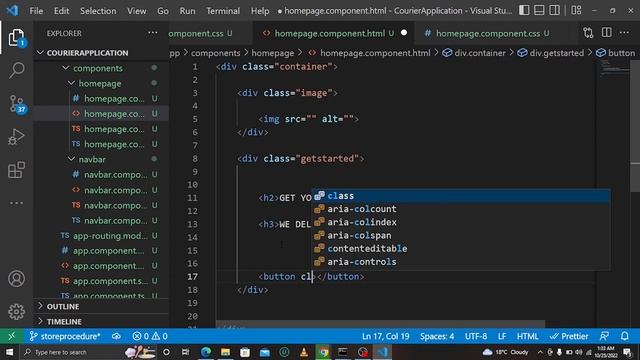Open the Run and Debug view

(16, 137)
